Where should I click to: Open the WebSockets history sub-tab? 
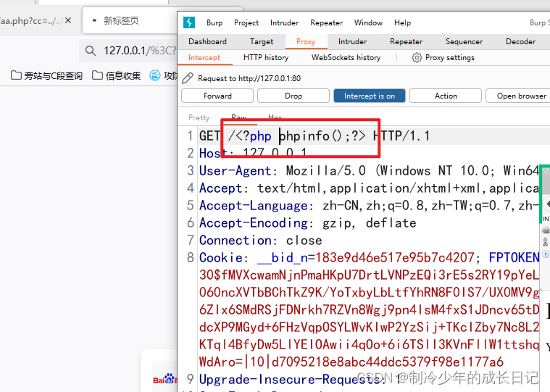click(x=346, y=57)
